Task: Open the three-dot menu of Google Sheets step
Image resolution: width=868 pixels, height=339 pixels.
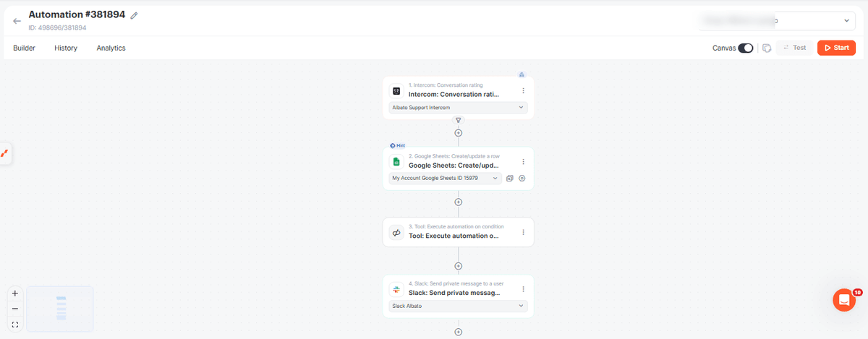Action: pyautogui.click(x=523, y=162)
